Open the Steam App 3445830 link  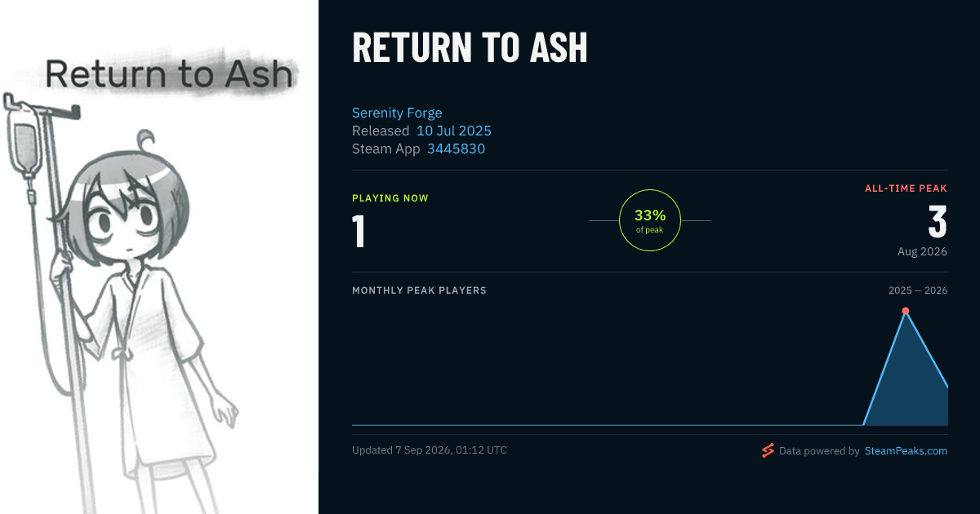[456, 148]
